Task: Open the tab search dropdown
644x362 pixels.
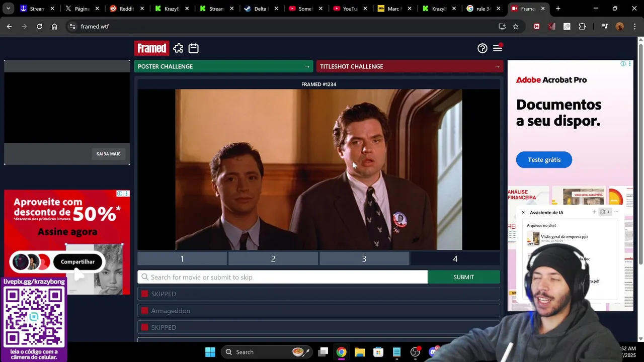Action: (x=8, y=9)
